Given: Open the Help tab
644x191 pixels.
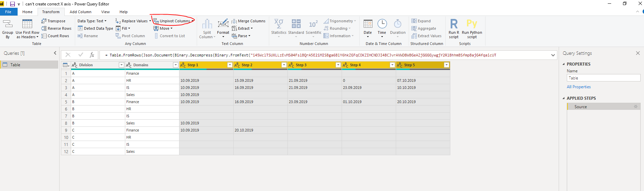Looking at the screenshot, I should coord(124,12).
